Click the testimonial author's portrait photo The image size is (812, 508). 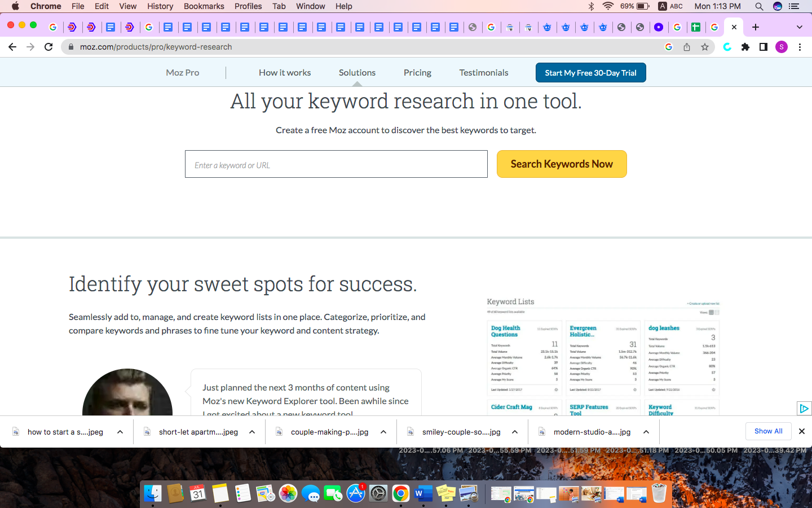point(127,392)
